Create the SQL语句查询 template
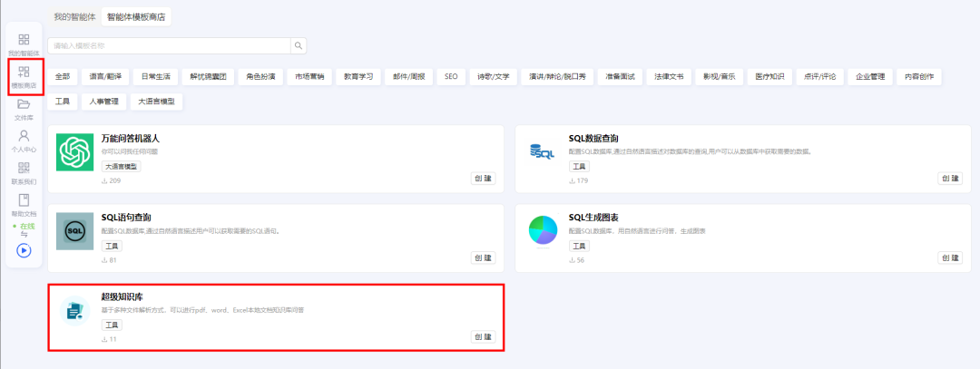This screenshot has width=980, height=369. point(483,257)
